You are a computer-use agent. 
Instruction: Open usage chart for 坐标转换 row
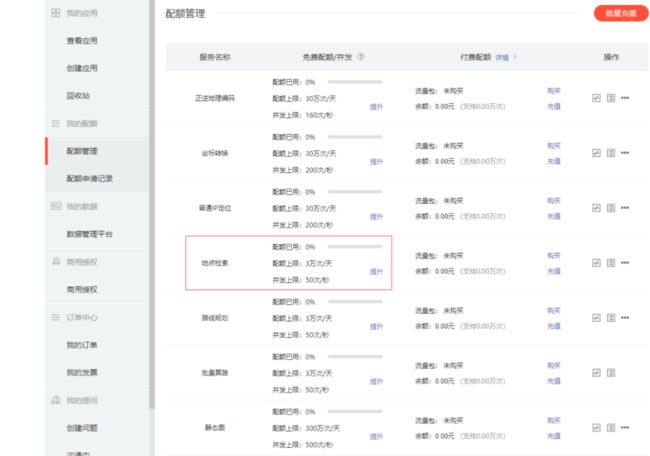596,153
